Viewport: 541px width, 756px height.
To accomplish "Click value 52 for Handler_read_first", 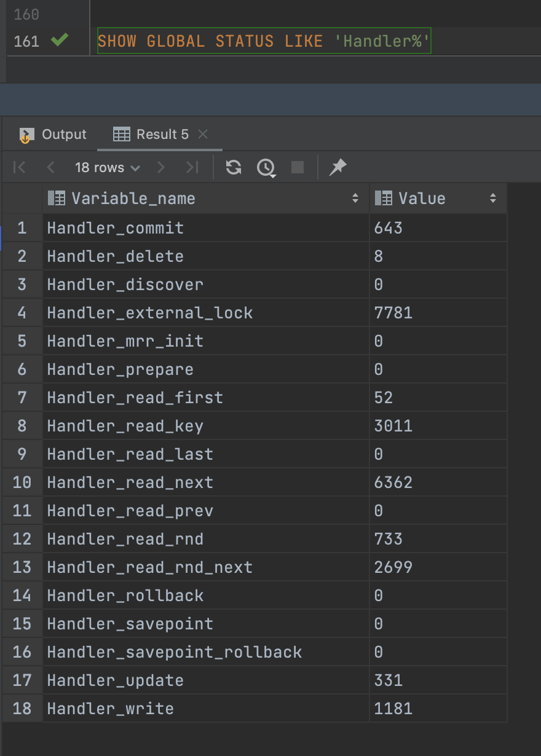I will (x=438, y=398).
